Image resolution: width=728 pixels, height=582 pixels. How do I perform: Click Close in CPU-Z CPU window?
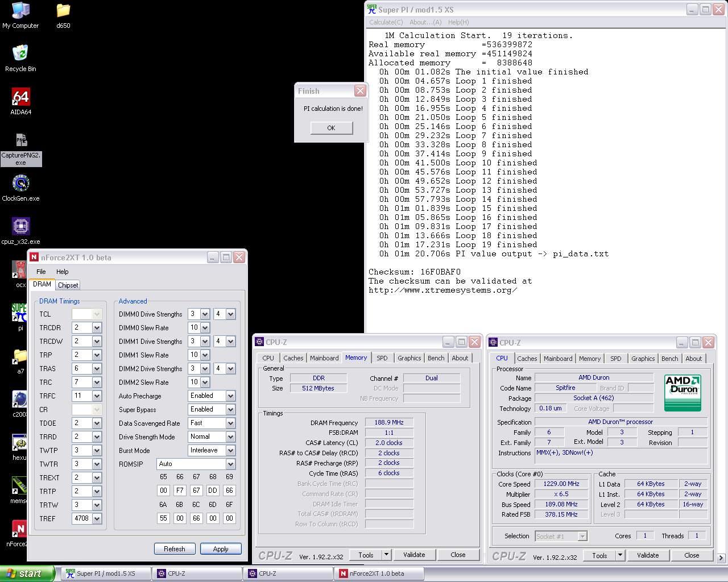[x=692, y=555]
